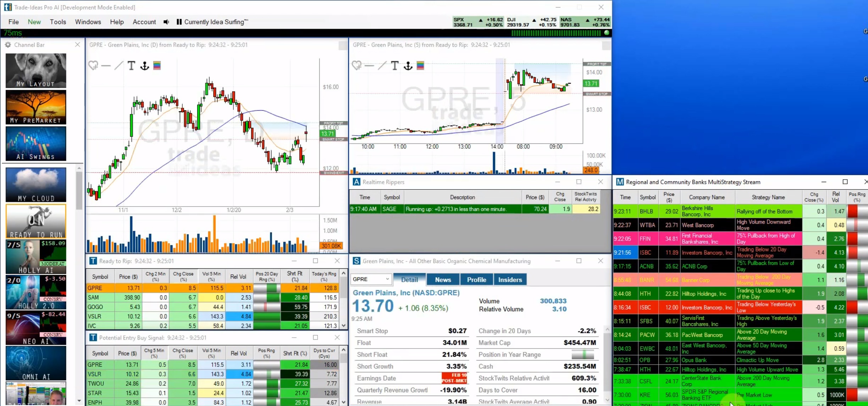Image resolution: width=868 pixels, height=406 pixels.
Task: Click the drawing tool in GPRE daily chart
Action: pos(118,66)
